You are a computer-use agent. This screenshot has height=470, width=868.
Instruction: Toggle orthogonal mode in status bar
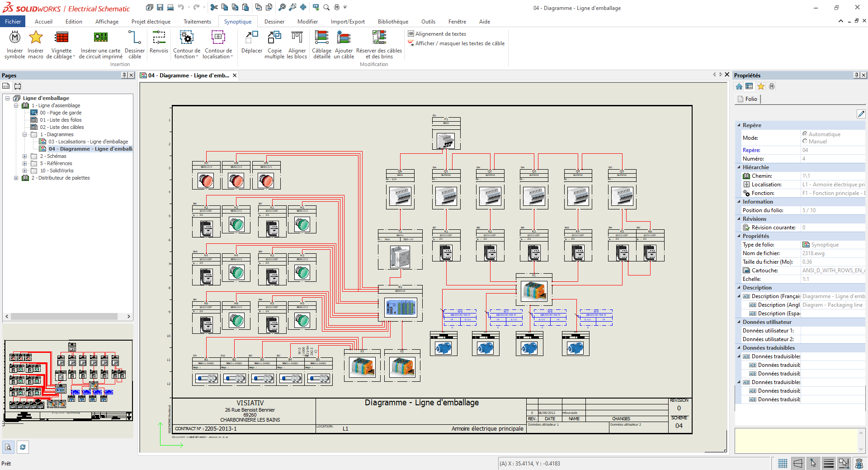click(x=798, y=463)
